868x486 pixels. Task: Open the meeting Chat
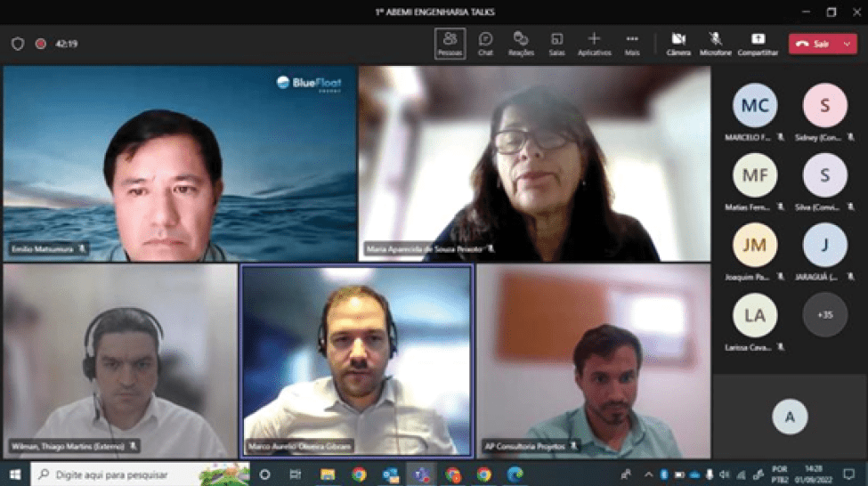(x=485, y=43)
